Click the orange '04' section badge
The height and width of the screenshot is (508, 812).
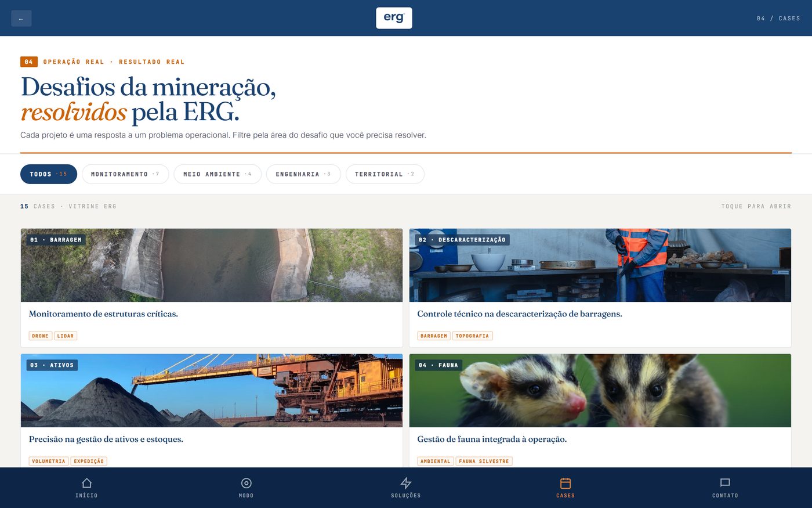click(29, 62)
